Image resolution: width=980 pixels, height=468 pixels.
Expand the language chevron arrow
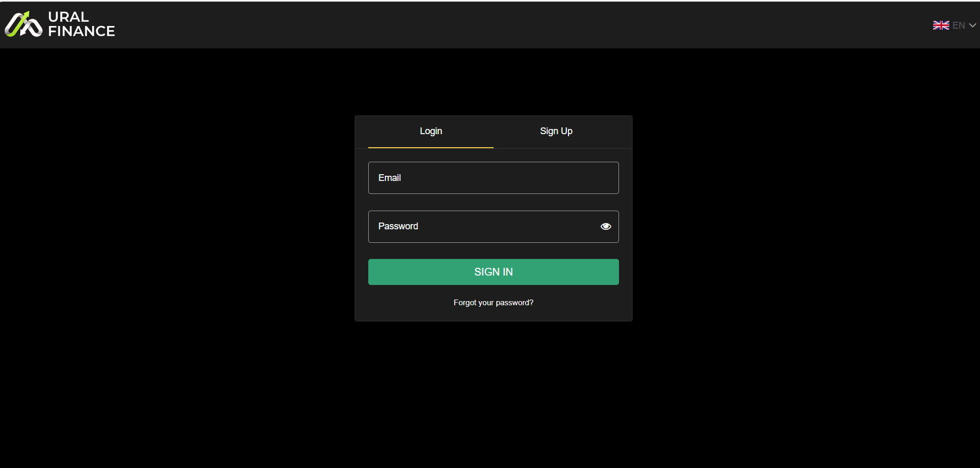pyautogui.click(x=972, y=25)
